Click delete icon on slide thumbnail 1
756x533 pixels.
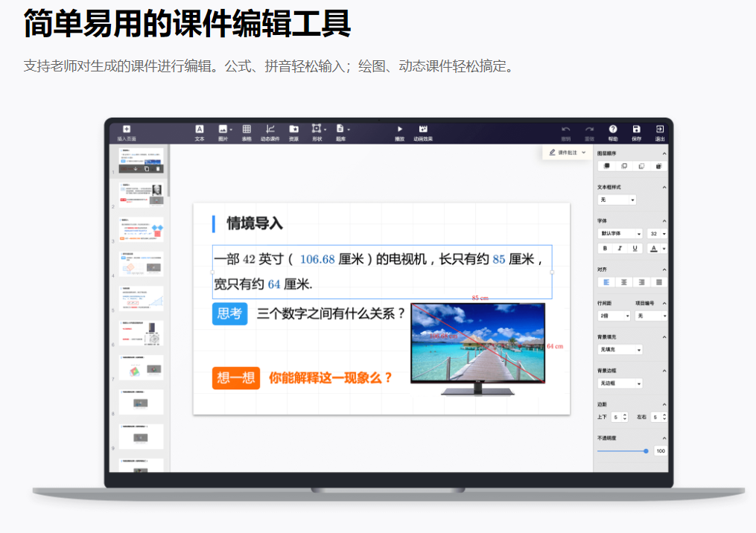coord(158,169)
